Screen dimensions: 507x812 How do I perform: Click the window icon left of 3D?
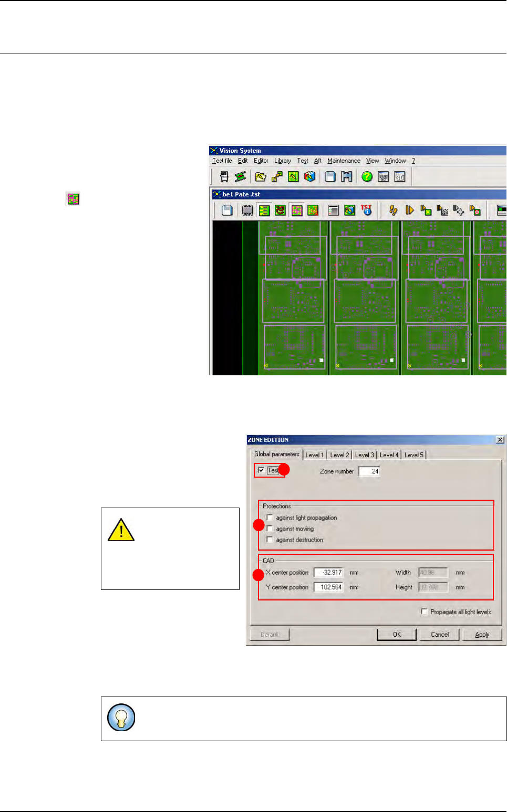coord(384,177)
